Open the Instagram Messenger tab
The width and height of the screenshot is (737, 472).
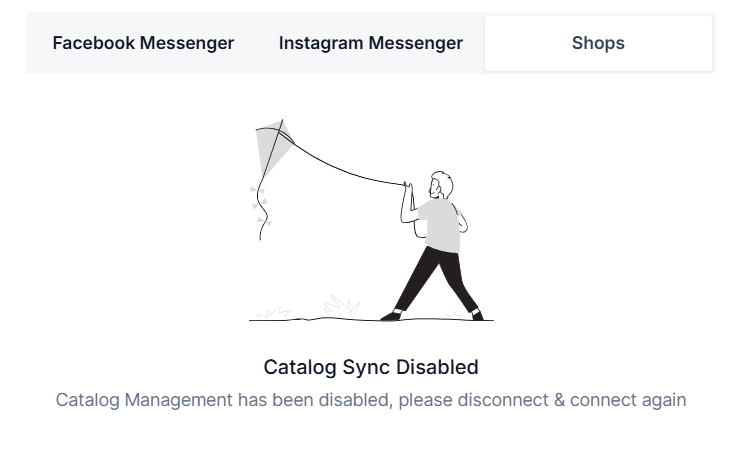click(x=370, y=43)
